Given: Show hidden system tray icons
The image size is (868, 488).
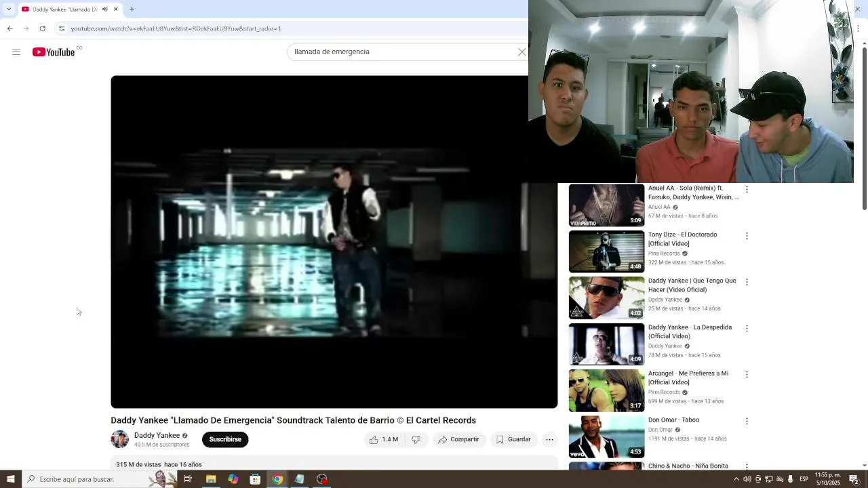Looking at the screenshot, I should coord(736,479).
